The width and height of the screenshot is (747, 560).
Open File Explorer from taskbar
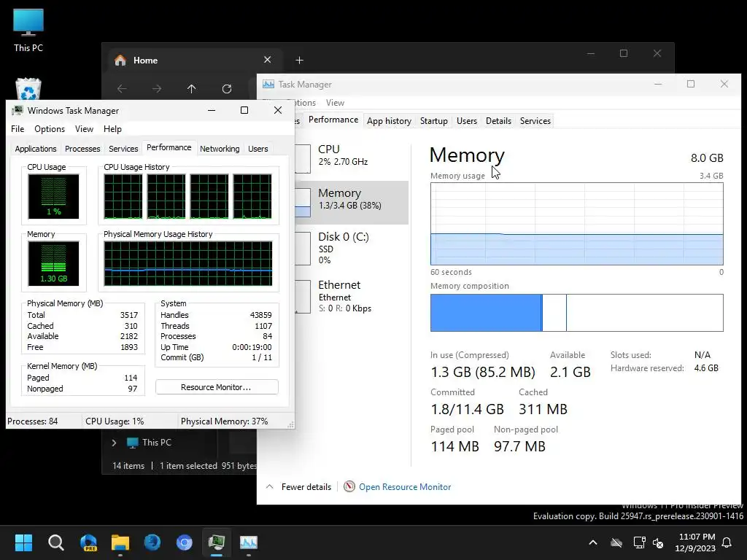tap(120, 542)
